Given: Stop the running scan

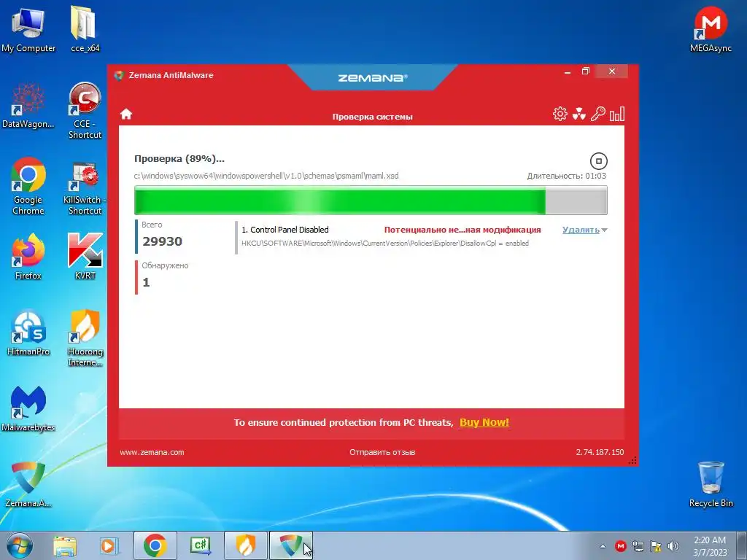Looking at the screenshot, I should point(599,161).
